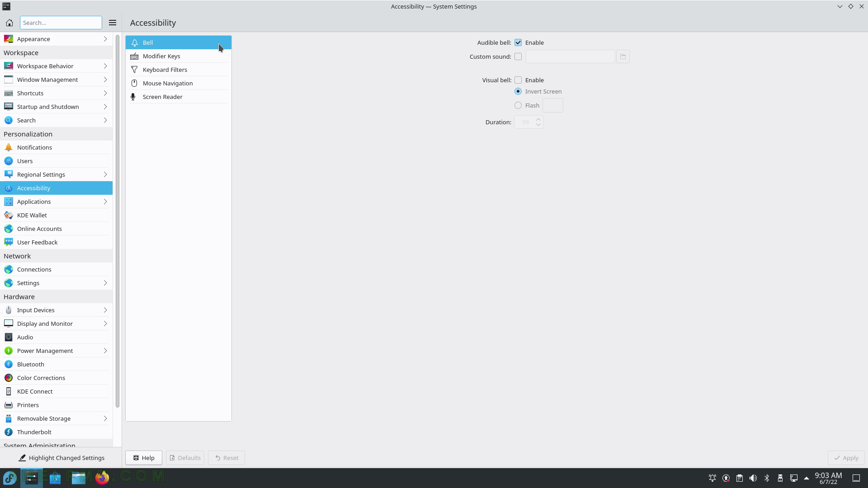Image resolution: width=868 pixels, height=488 pixels.
Task: Click the Bluetooth tray icon
Action: [x=767, y=478]
